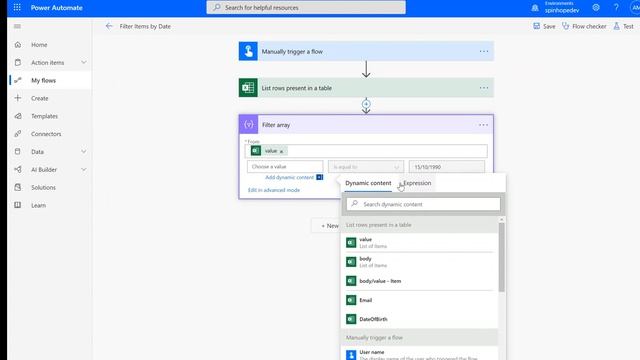Viewport: 640px width, 360px height.
Task: Click the Home house icon
Action: pos(18,45)
